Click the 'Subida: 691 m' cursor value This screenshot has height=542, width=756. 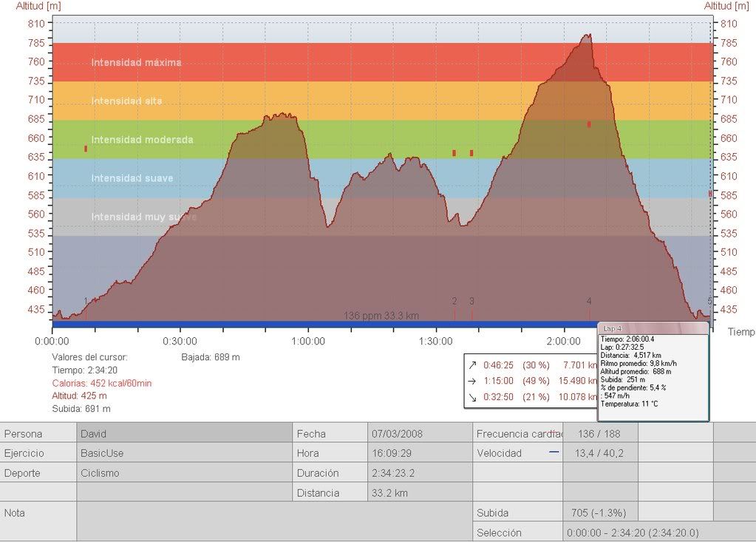tap(81, 409)
